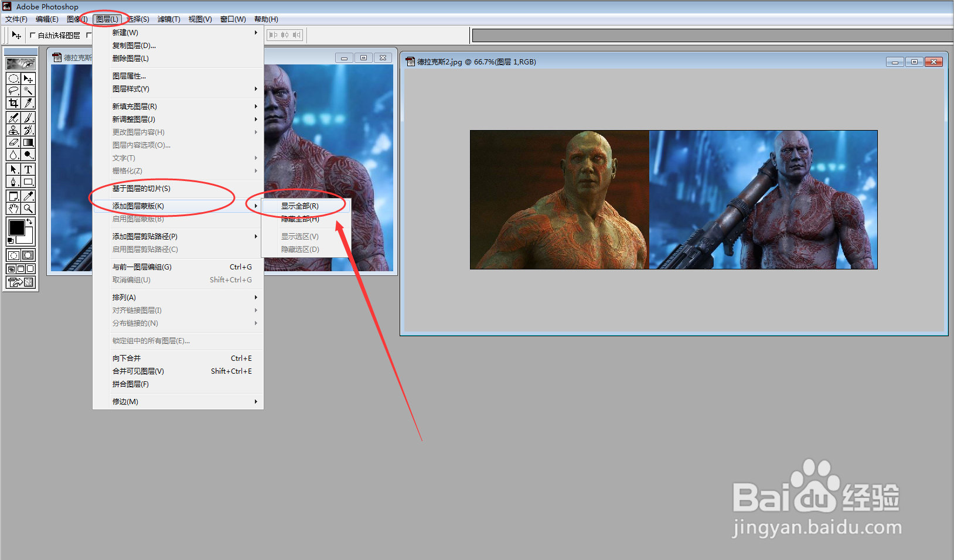Open 文件(F) menu
The height and width of the screenshot is (560, 954).
(x=16, y=19)
